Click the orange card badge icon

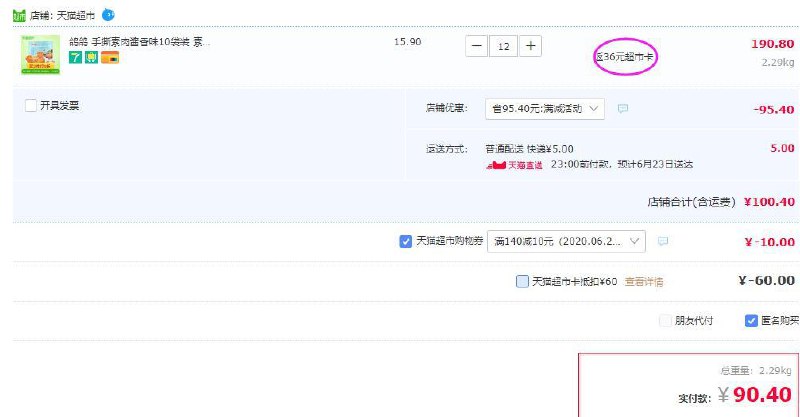click(x=110, y=58)
